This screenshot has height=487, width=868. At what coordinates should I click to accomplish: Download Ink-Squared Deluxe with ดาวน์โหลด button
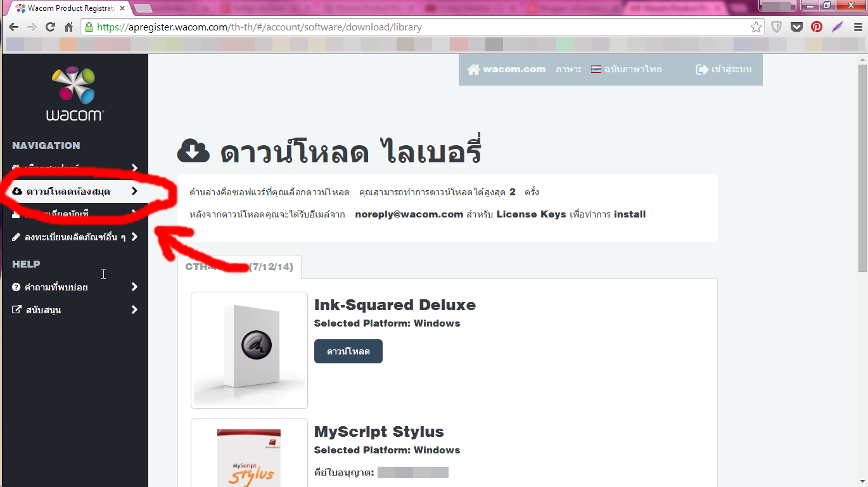[x=348, y=351]
